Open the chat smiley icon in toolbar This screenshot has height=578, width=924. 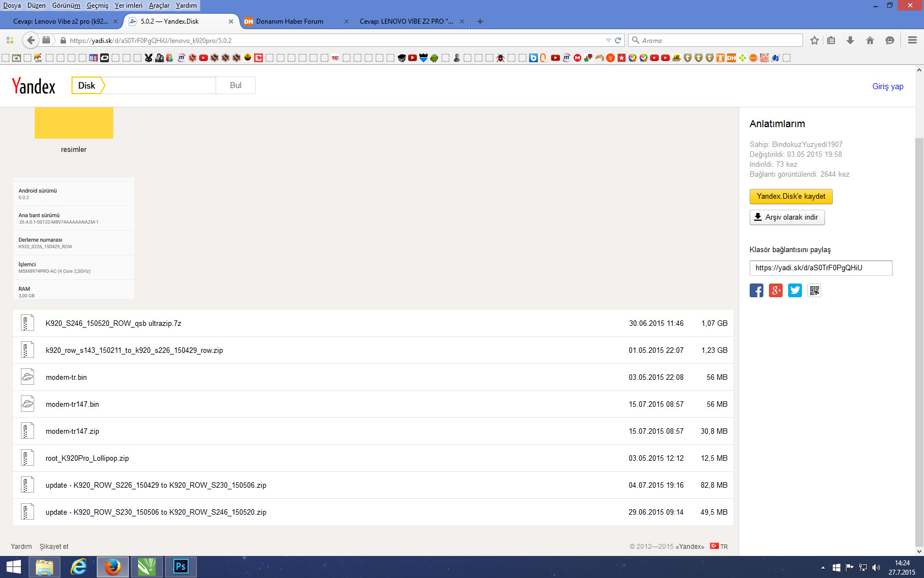tap(890, 40)
